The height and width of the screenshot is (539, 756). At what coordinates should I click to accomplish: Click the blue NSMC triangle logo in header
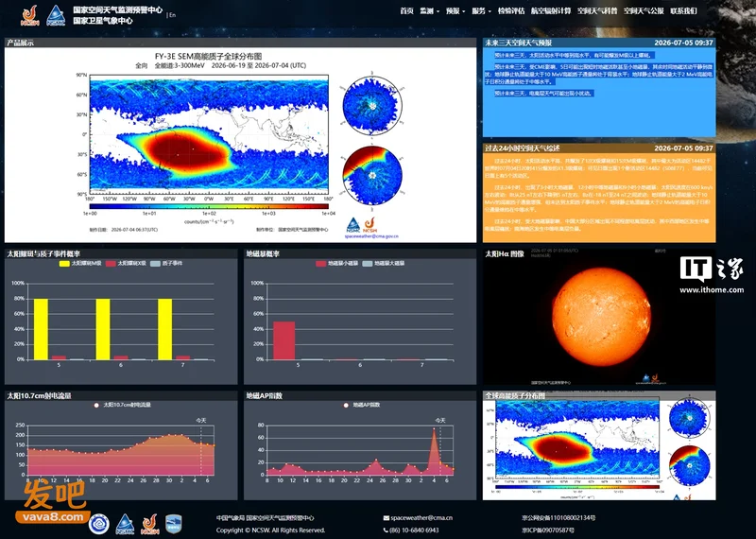pyautogui.click(x=56, y=15)
